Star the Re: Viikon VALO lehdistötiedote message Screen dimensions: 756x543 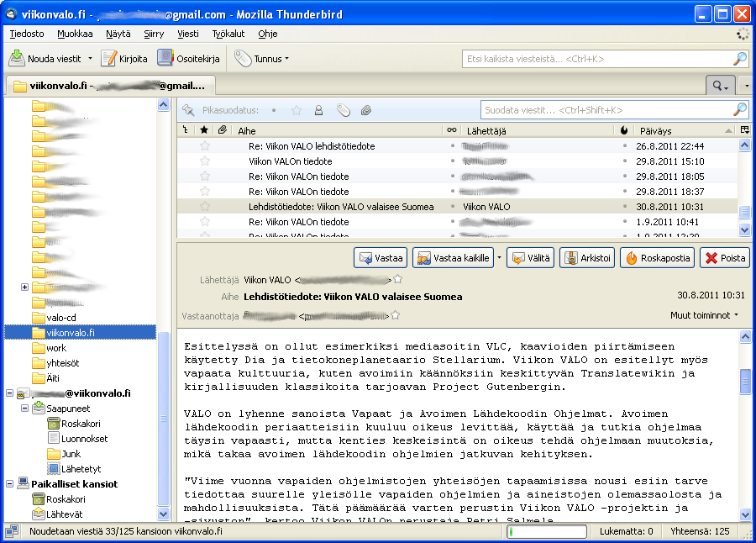(x=205, y=145)
